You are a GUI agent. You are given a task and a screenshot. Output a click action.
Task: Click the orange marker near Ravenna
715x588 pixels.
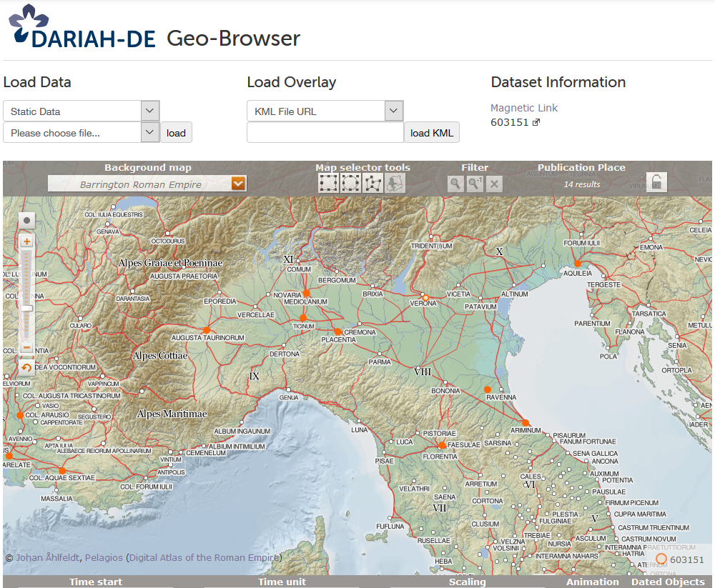point(488,389)
